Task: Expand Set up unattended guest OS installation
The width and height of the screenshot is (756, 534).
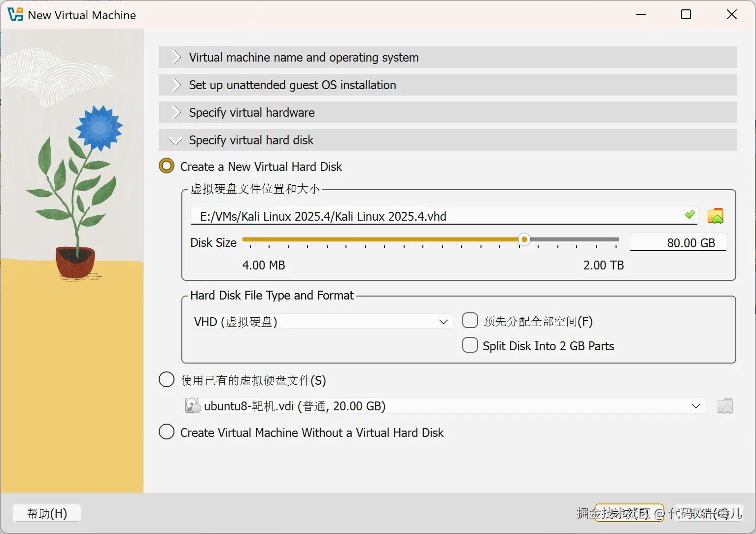Action: coord(447,85)
